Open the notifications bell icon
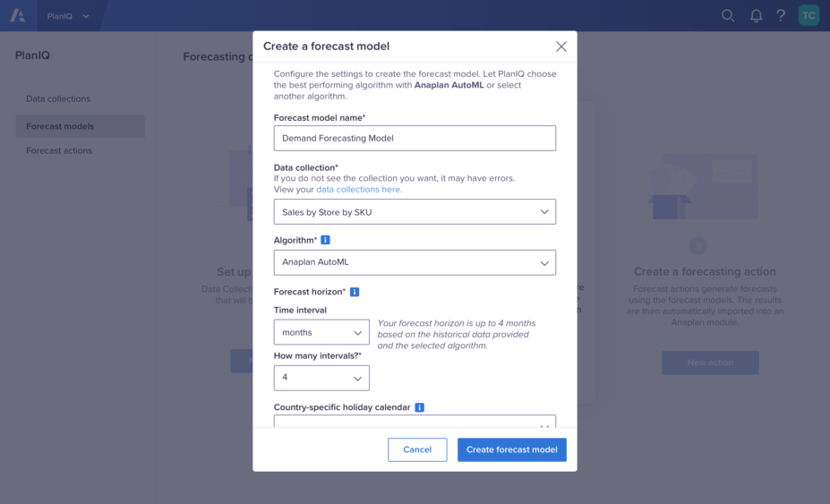This screenshot has height=504, width=830. [x=756, y=15]
